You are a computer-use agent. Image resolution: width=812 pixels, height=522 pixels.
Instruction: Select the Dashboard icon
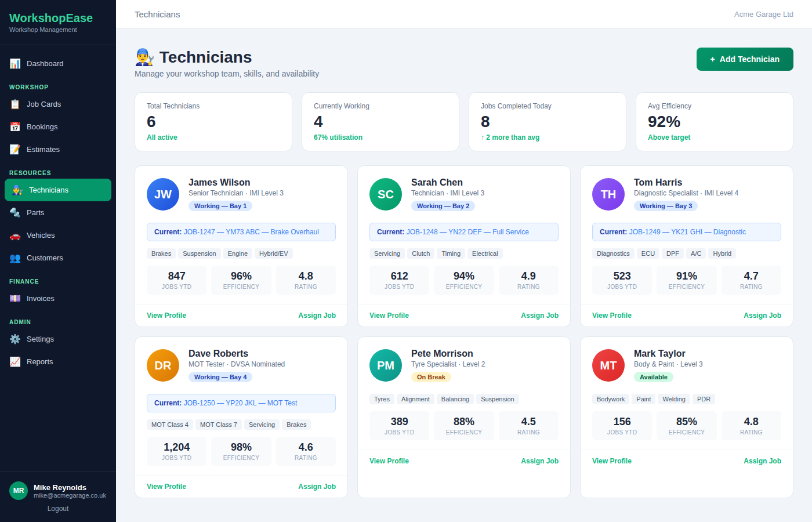pos(14,63)
